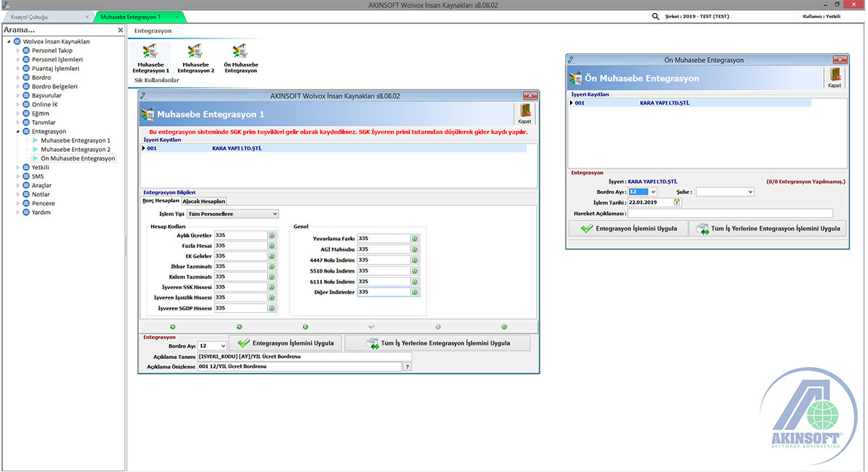The image size is (868, 472).
Task: Click the grey checkmark in the record navigator
Action: point(372,327)
